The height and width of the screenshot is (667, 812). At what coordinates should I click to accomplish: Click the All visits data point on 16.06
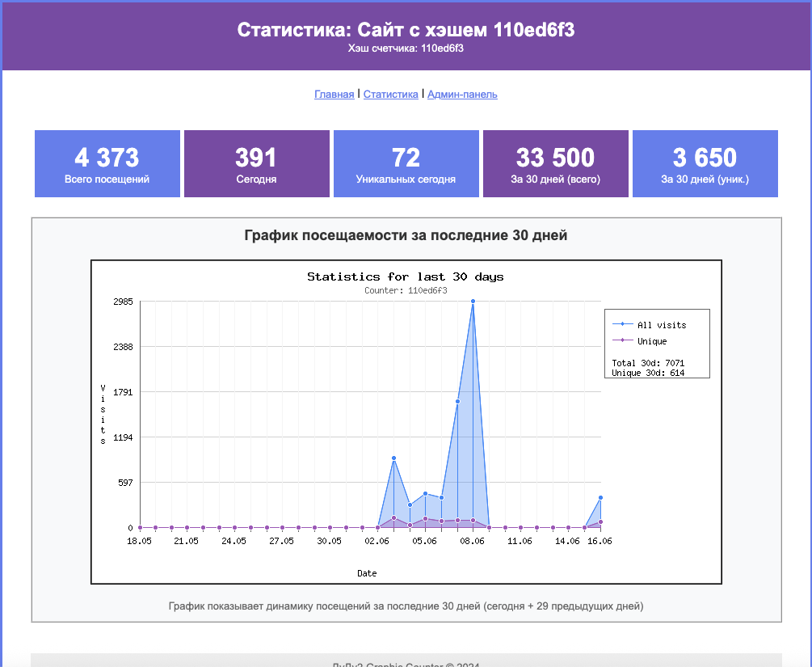(600, 497)
